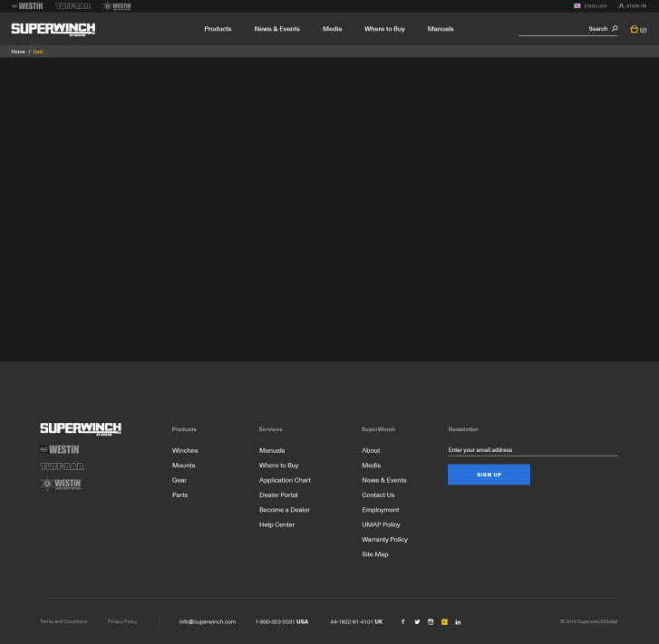The image size is (659, 644).
Task: Open the Instagram social icon in footer
Action: click(431, 621)
